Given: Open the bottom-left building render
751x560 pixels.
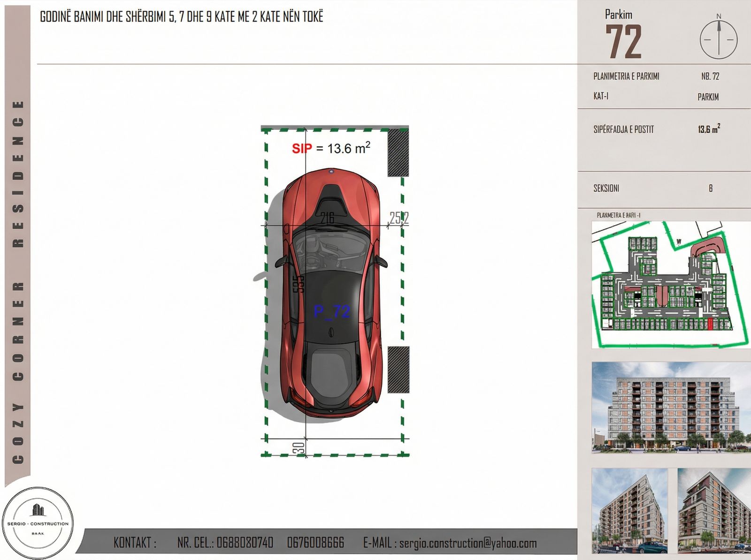Looking at the screenshot, I should (x=629, y=510).
